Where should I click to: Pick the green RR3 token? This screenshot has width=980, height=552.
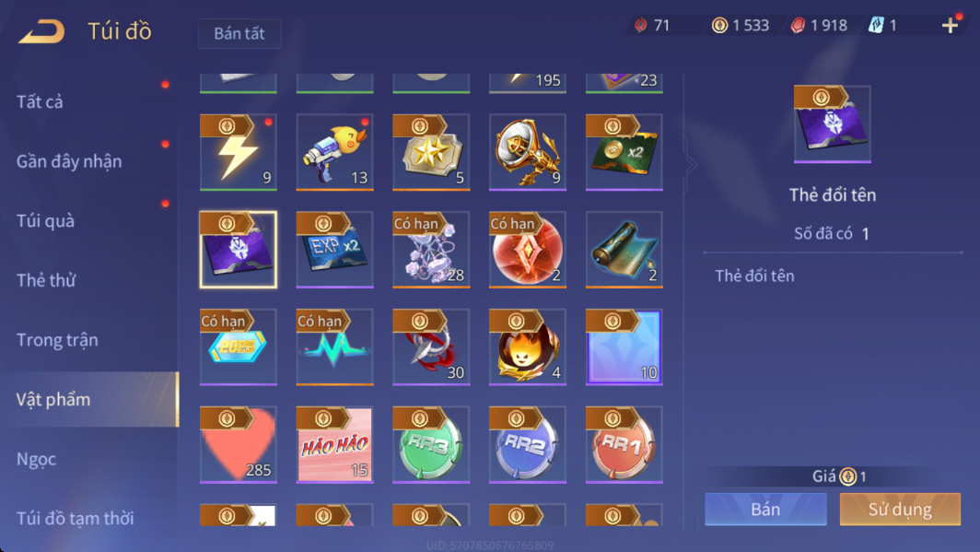[x=431, y=444]
